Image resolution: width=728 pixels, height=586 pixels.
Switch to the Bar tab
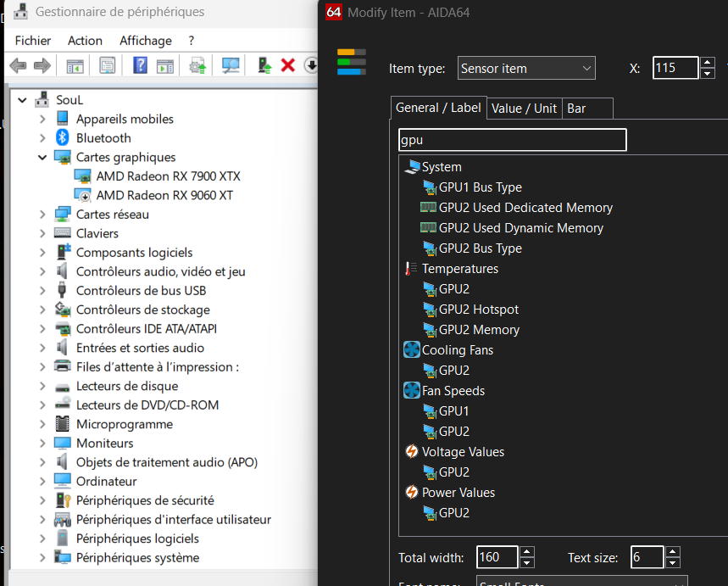pyautogui.click(x=587, y=109)
